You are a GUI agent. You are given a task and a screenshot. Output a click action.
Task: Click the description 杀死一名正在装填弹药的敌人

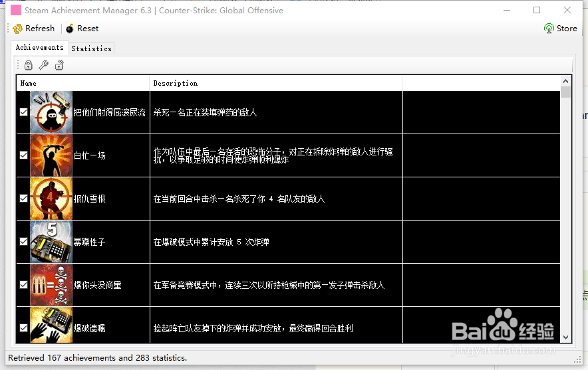205,112
